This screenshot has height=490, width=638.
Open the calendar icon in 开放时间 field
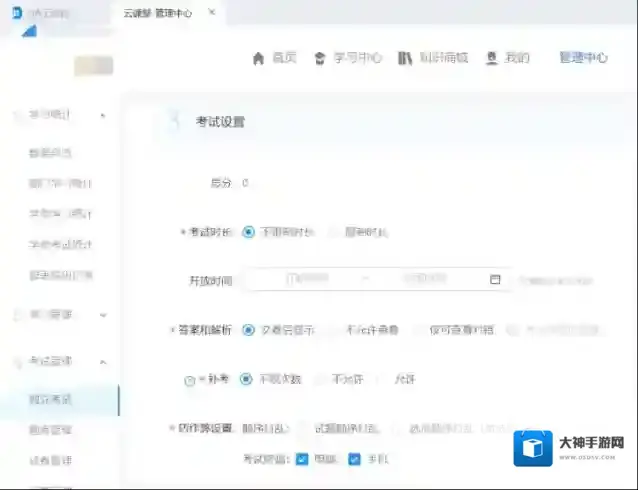(495, 279)
